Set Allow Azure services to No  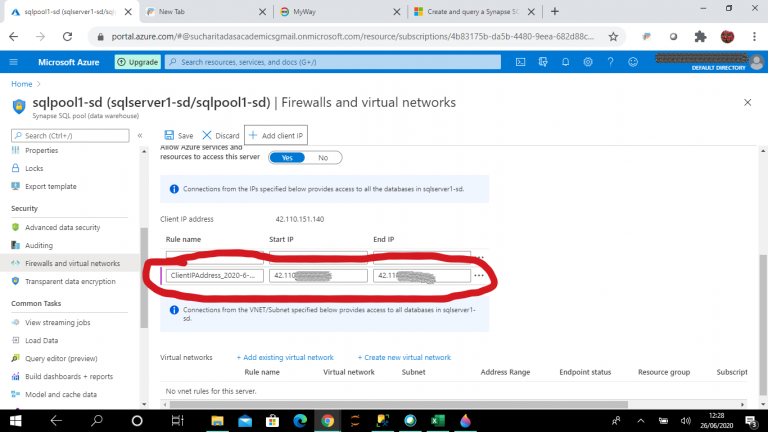(x=323, y=158)
